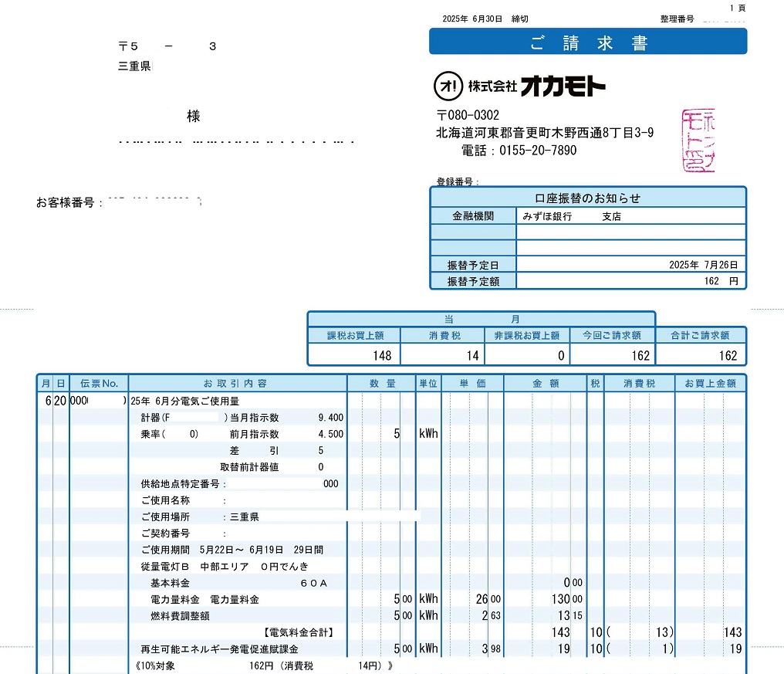
Task: Select the usage period 5月22日~6月19日
Action: click(x=242, y=550)
